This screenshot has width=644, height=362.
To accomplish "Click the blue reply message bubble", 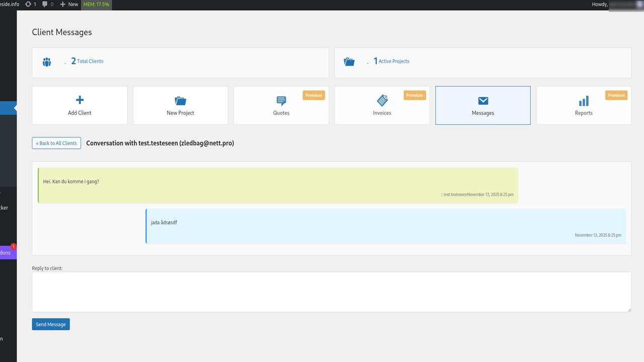I will (385, 226).
